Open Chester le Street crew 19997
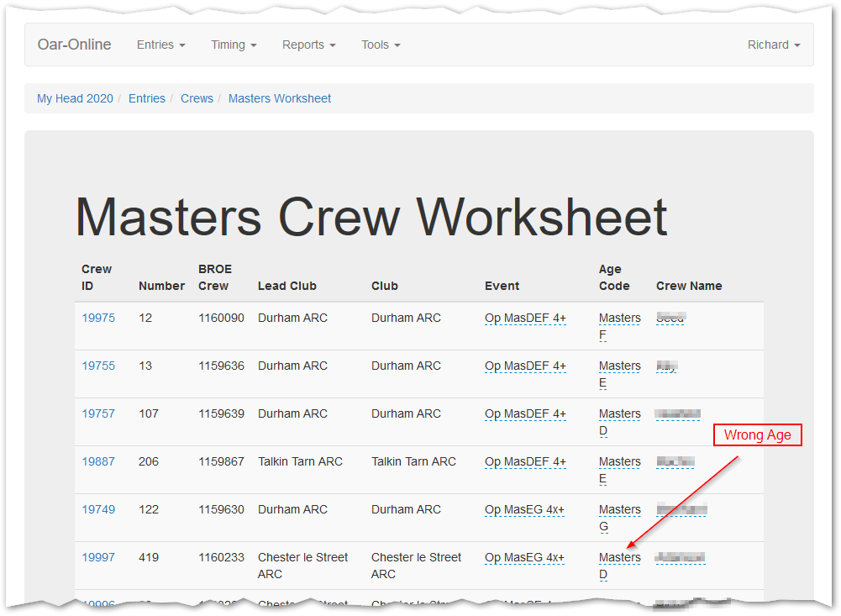The width and height of the screenshot is (841, 616). click(x=98, y=557)
